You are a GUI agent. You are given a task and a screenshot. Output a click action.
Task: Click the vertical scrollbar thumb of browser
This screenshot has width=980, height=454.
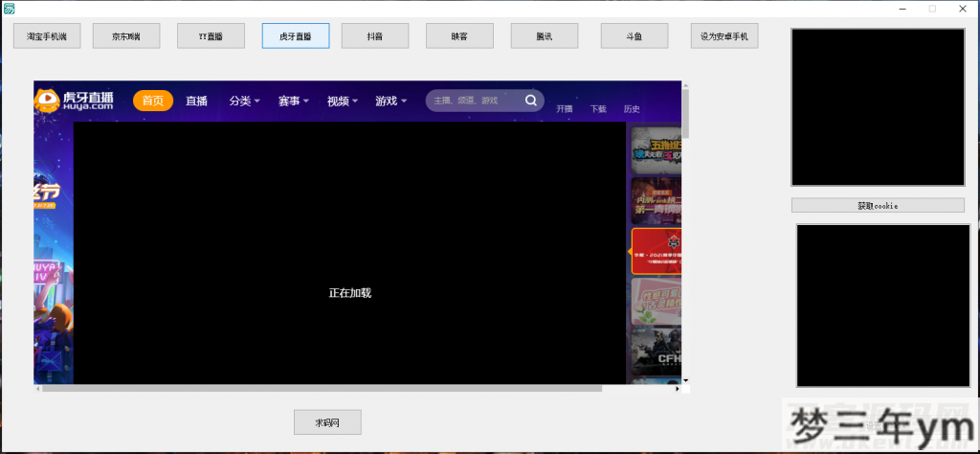click(685, 114)
